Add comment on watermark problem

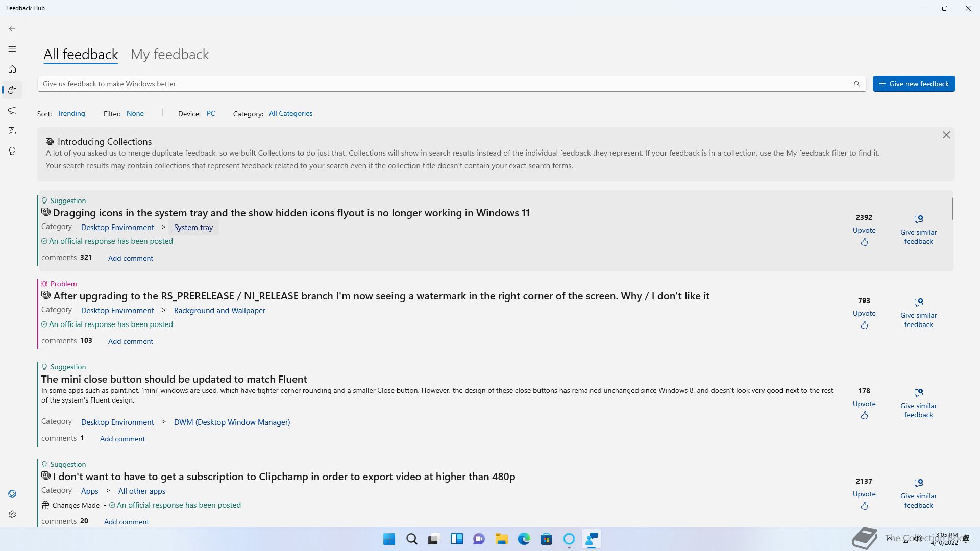coord(130,341)
